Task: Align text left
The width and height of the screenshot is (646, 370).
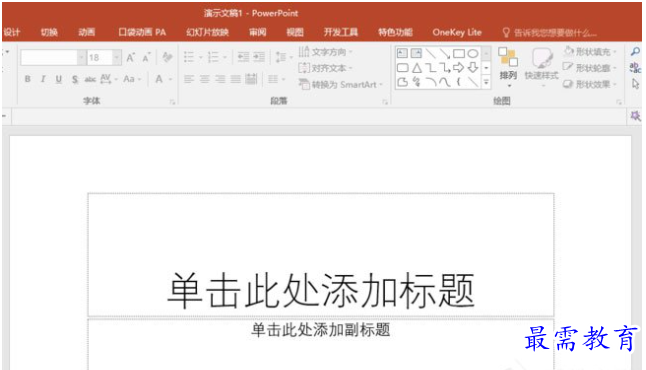Action: [x=189, y=79]
